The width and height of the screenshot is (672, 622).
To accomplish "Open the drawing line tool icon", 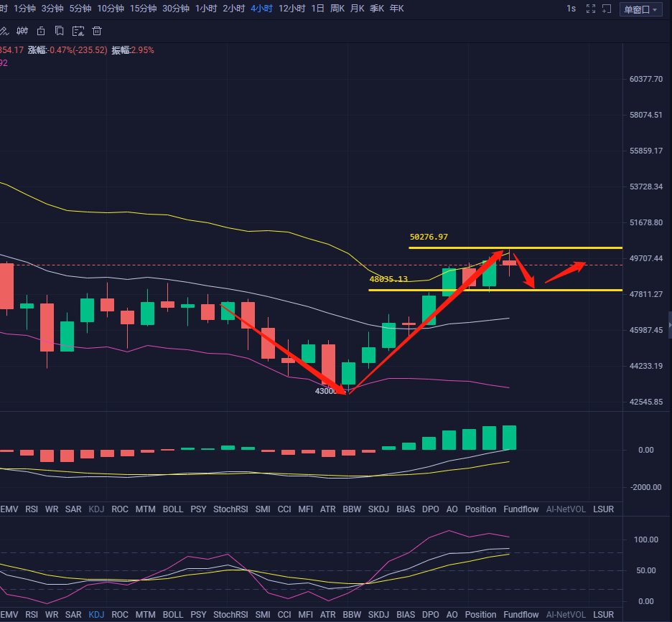I will tap(4, 31).
